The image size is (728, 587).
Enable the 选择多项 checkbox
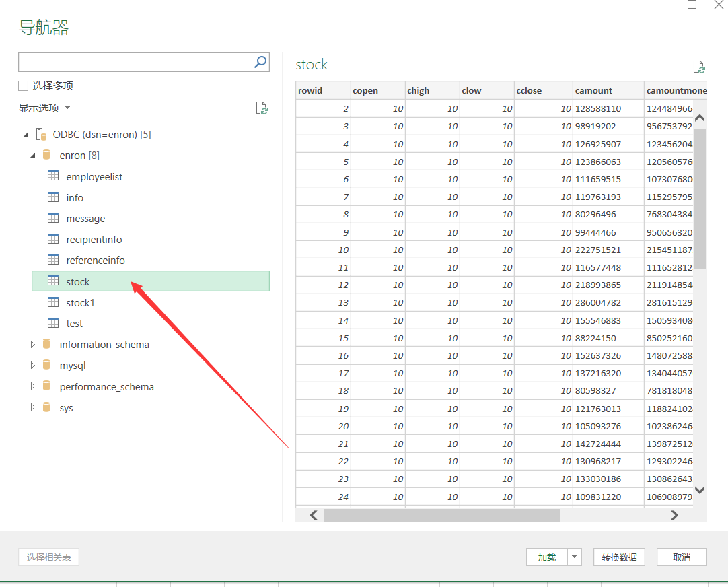[x=24, y=85]
